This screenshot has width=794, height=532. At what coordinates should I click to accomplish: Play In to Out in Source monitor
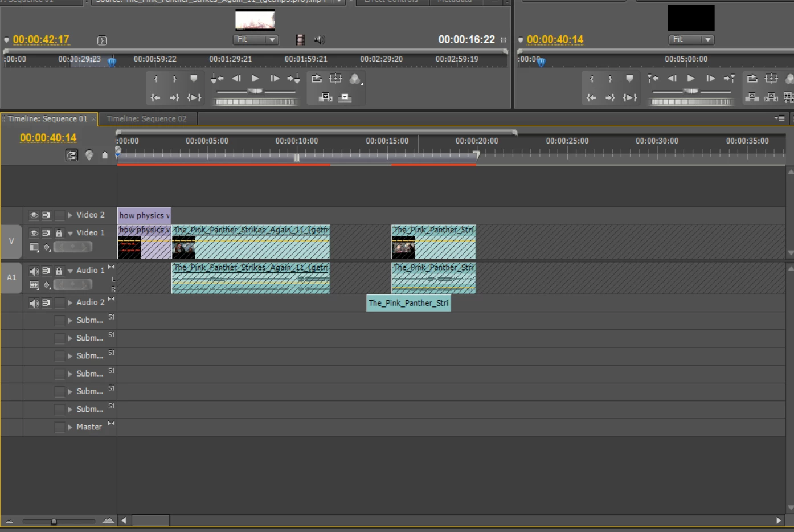click(x=194, y=98)
